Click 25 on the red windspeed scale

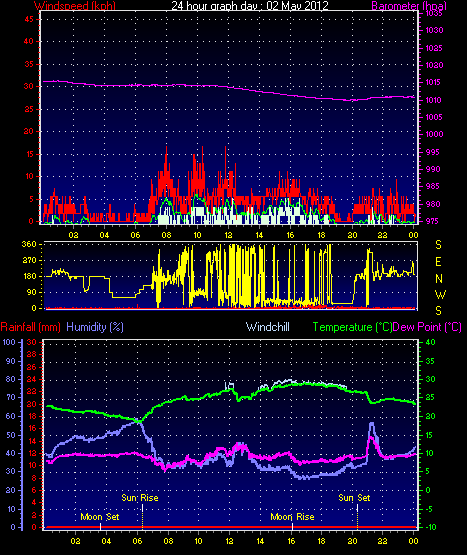pos(29,109)
